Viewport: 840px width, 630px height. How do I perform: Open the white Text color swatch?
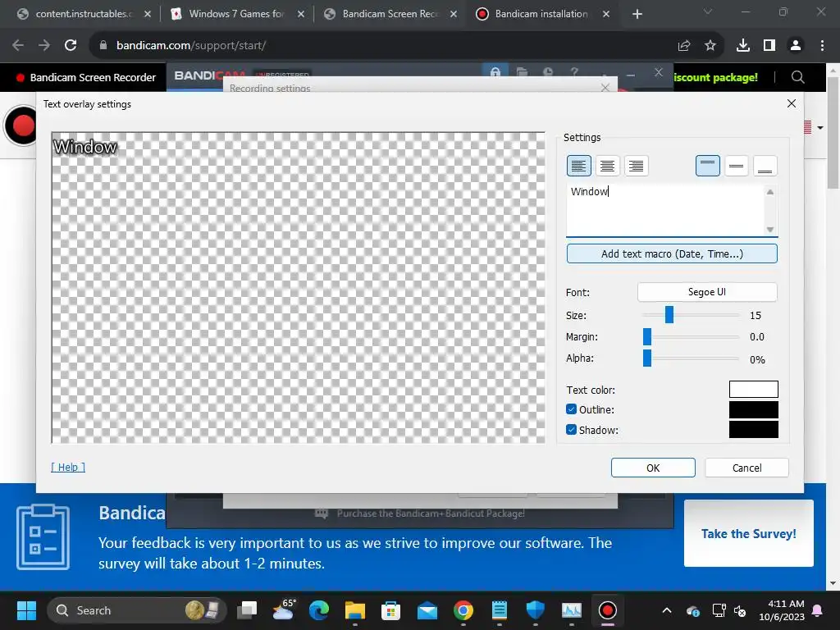pos(753,390)
